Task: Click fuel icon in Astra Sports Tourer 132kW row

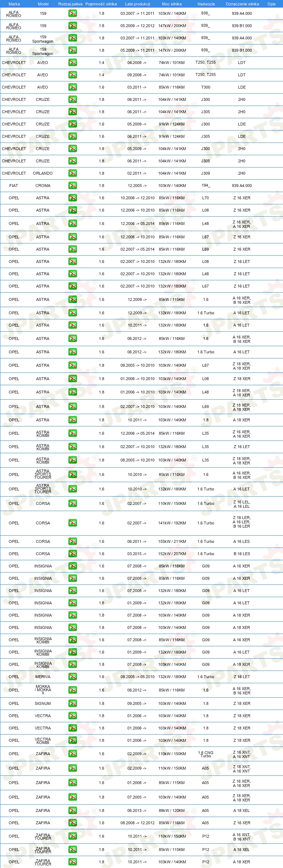Action: [72, 489]
